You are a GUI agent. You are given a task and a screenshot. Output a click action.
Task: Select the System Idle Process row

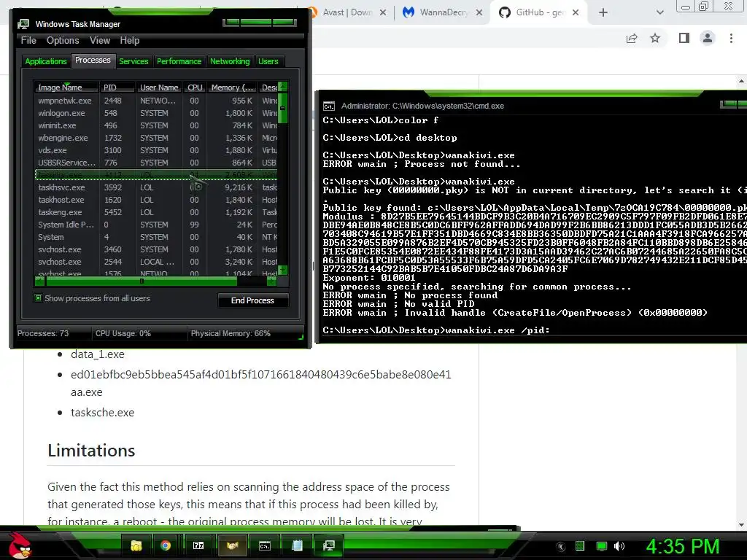[x=156, y=225]
